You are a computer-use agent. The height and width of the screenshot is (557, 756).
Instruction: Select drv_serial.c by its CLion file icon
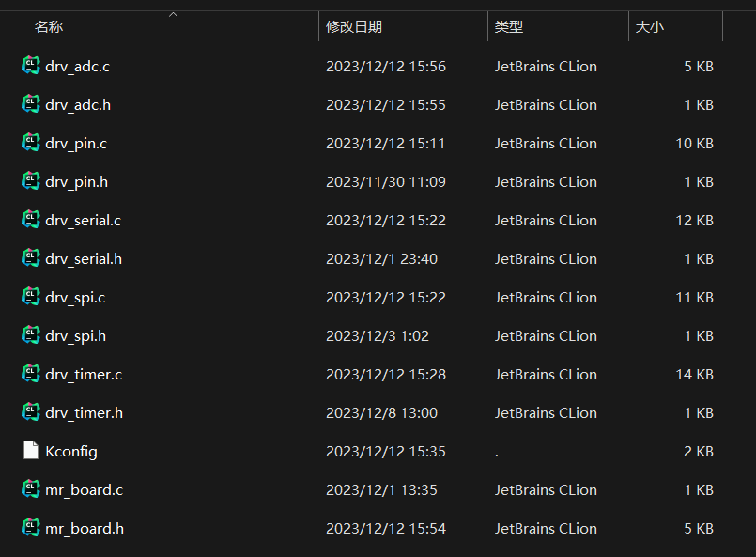(x=29, y=220)
